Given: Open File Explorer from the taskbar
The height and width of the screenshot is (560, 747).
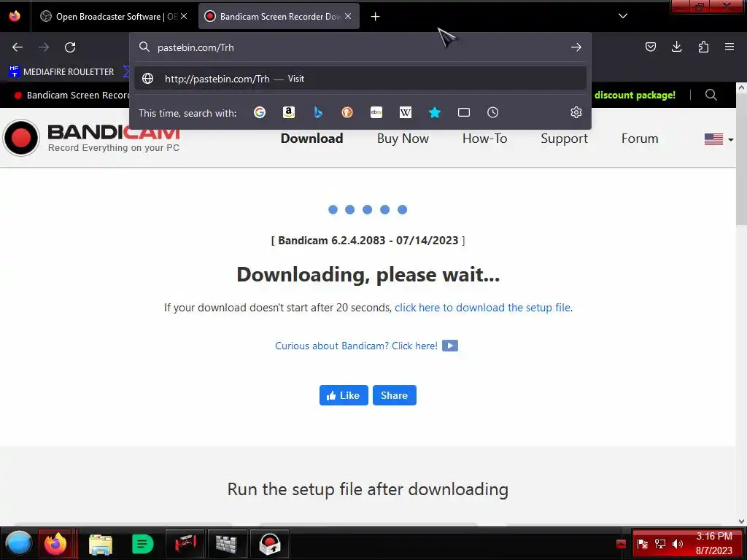Looking at the screenshot, I should pyautogui.click(x=101, y=544).
